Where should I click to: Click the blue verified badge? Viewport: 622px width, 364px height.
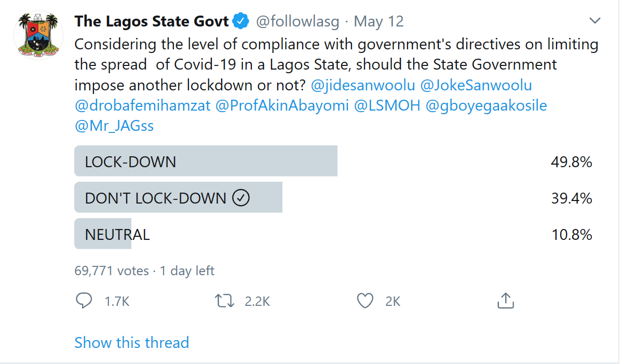[240, 22]
